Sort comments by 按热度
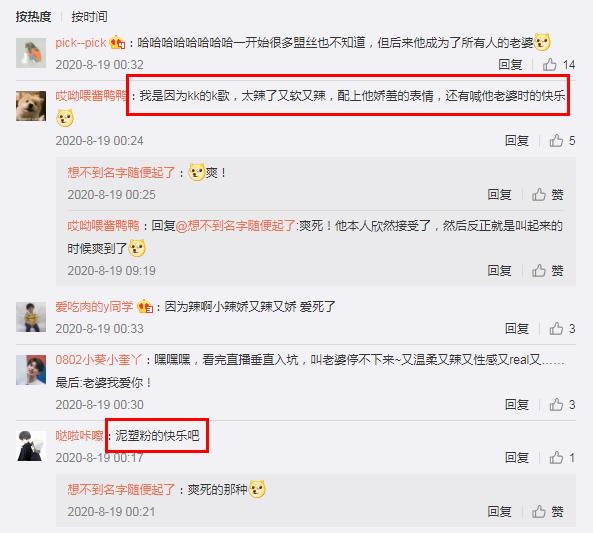The image size is (593, 533). pos(33,17)
